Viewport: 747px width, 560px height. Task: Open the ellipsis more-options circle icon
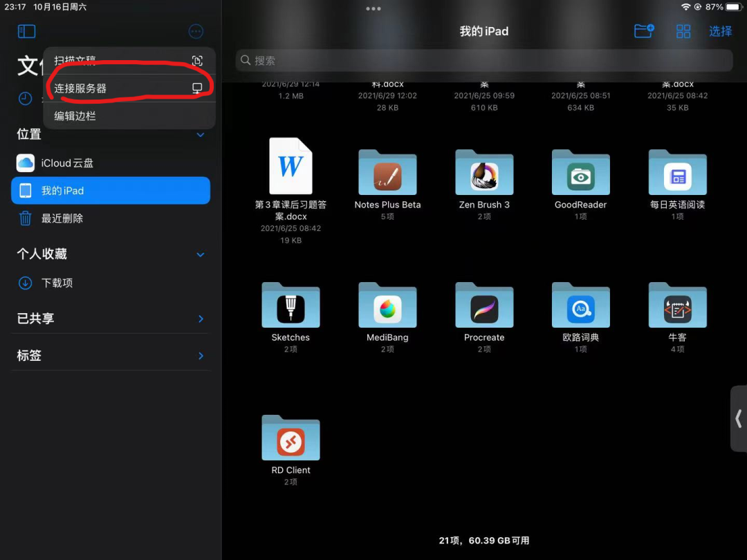point(196,31)
